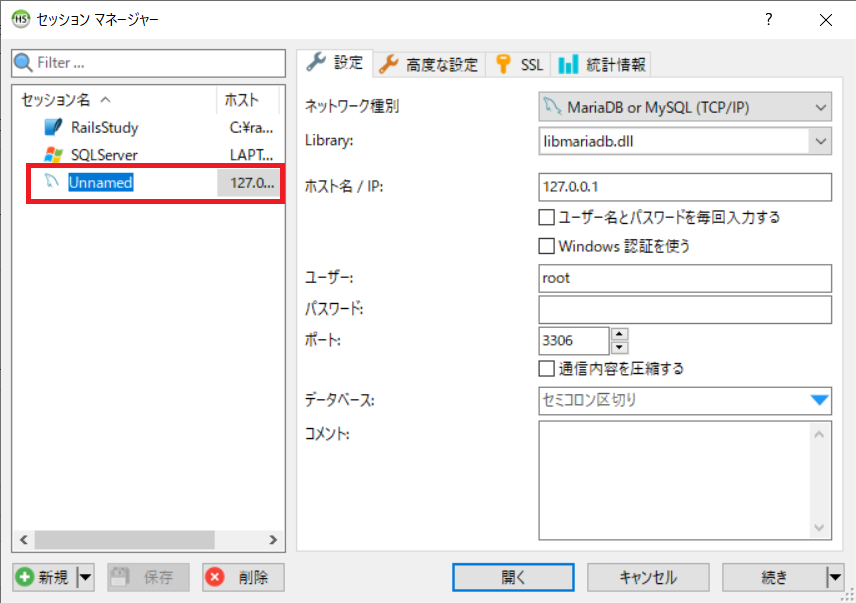
Task: Click the 保存 button
Action: coord(148,577)
